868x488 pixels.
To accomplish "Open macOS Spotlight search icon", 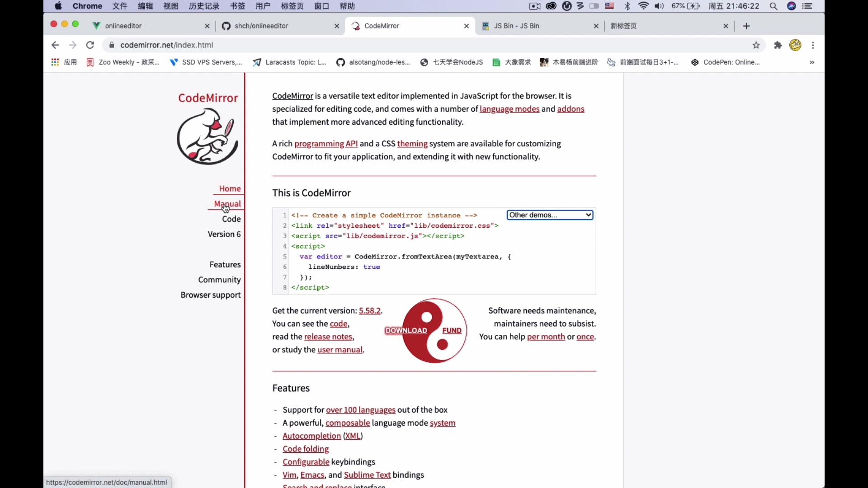I will (x=774, y=6).
